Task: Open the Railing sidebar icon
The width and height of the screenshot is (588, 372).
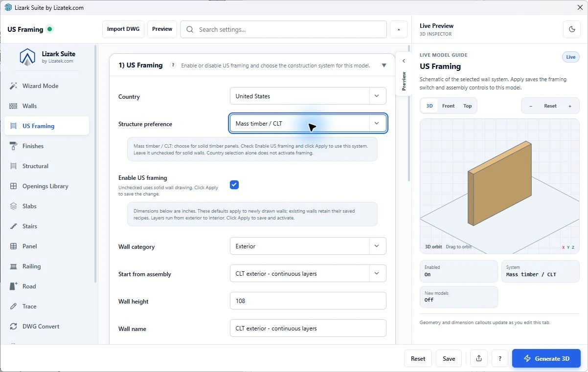Action: click(13, 266)
